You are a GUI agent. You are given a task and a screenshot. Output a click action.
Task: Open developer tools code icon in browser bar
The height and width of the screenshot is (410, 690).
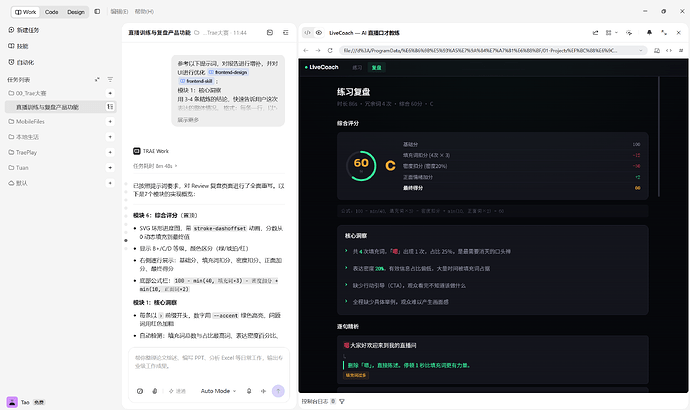669,51
